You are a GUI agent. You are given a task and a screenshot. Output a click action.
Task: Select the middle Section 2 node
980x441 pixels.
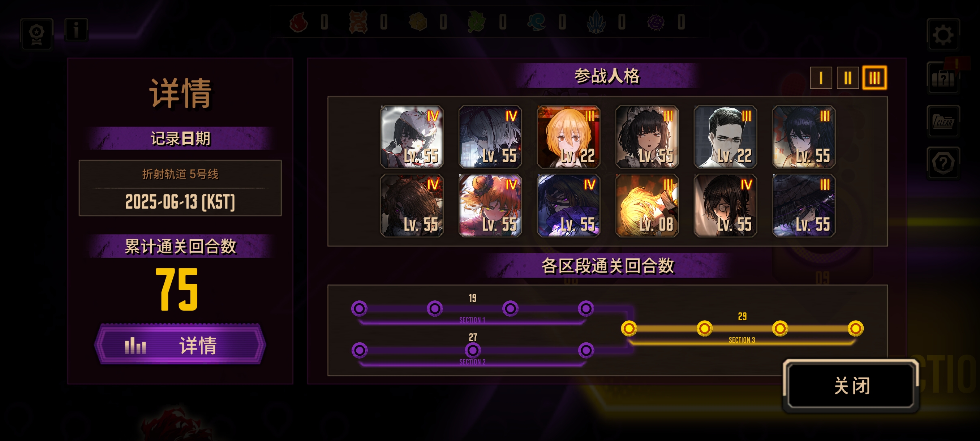[473, 350]
